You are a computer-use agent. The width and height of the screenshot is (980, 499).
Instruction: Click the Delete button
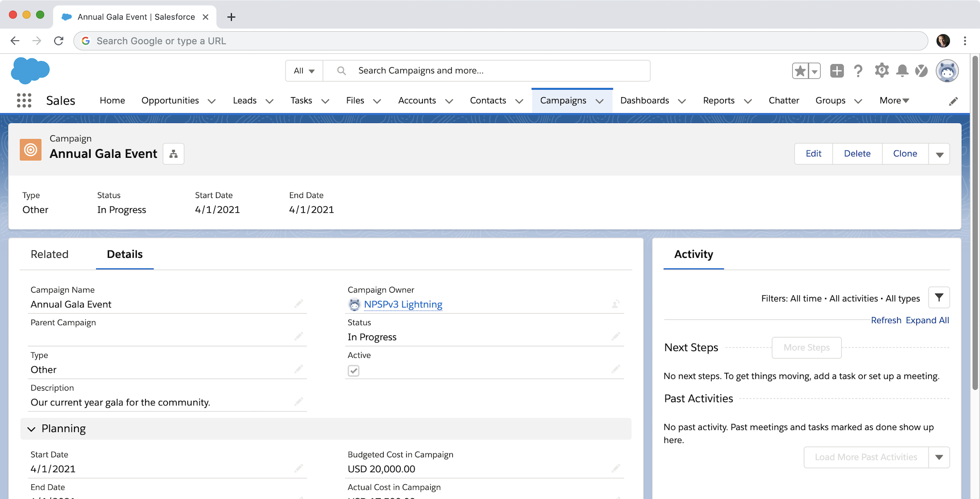click(857, 154)
